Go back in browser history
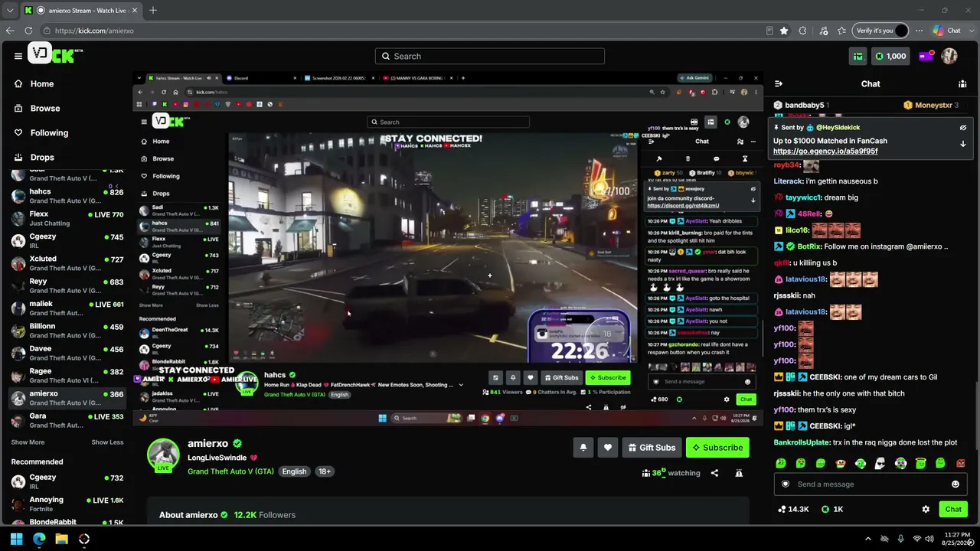The width and height of the screenshot is (980, 551). 10,31
